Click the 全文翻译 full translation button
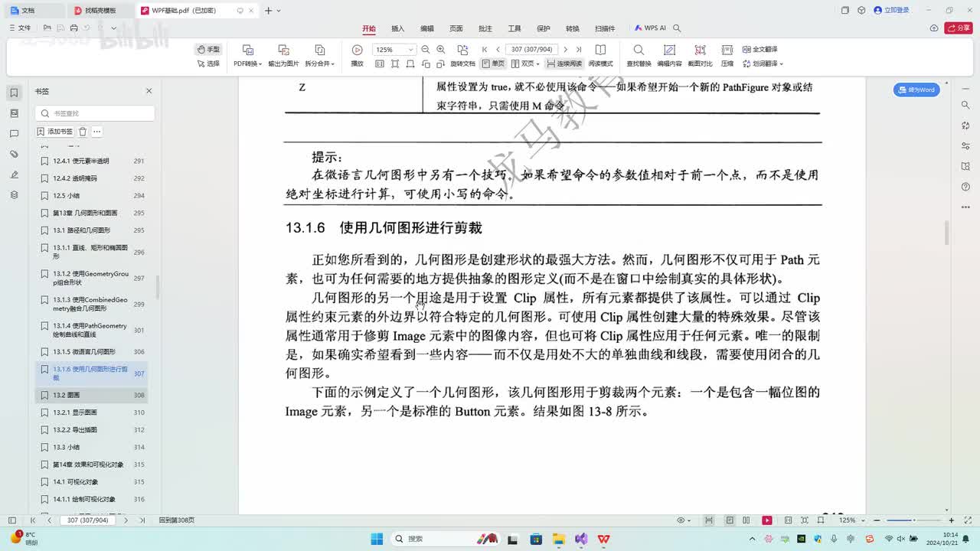980x551 pixels. [759, 49]
